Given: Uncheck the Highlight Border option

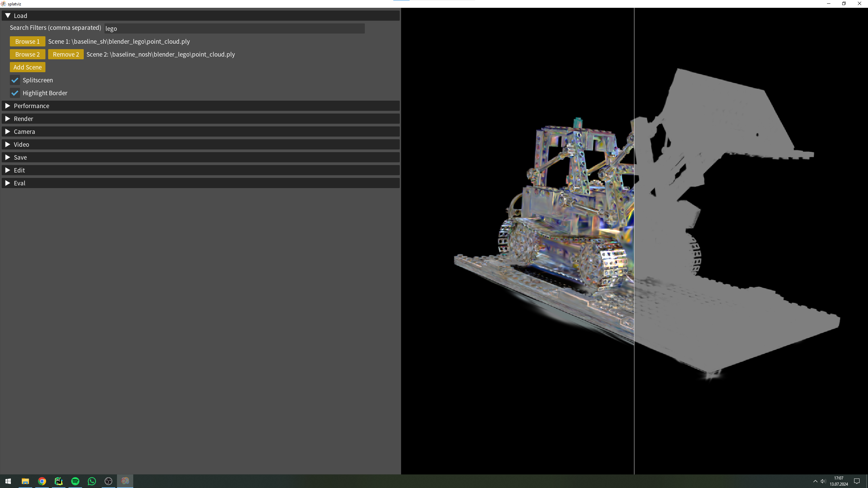Looking at the screenshot, I should [x=15, y=93].
